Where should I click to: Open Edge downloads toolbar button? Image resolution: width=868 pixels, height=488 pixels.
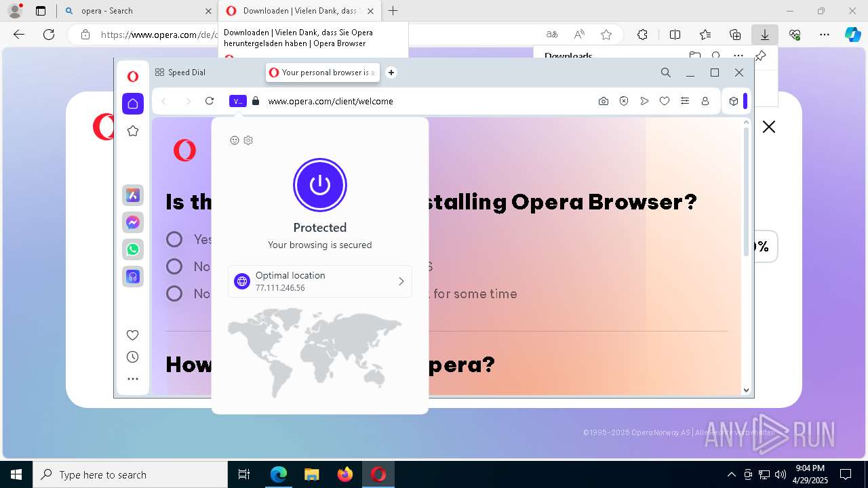pyautogui.click(x=764, y=35)
